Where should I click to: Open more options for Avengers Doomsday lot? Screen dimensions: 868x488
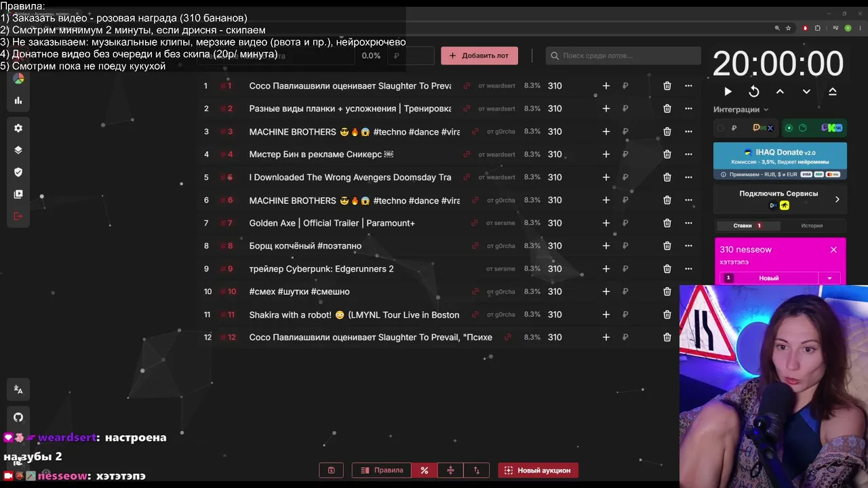[x=688, y=178]
